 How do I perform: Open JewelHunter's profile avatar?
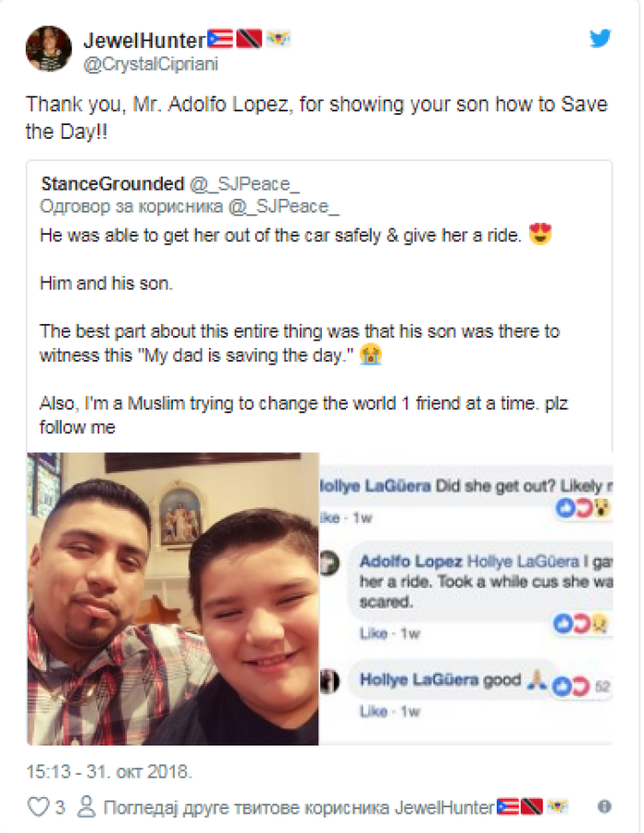[x=49, y=49]
